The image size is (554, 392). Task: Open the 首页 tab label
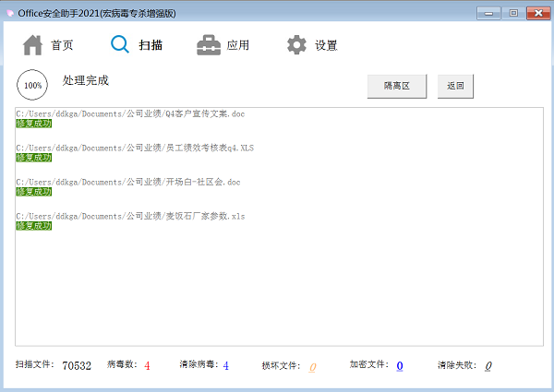click(x=62, y=45)
